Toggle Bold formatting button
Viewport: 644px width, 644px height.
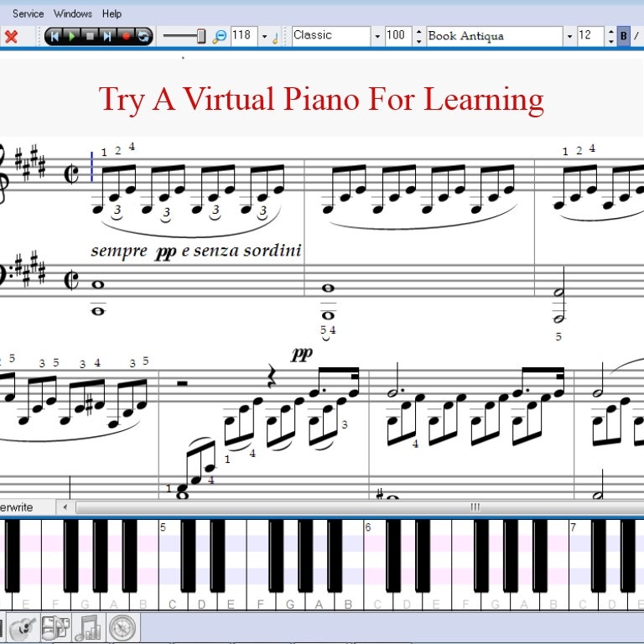[624, 36]
